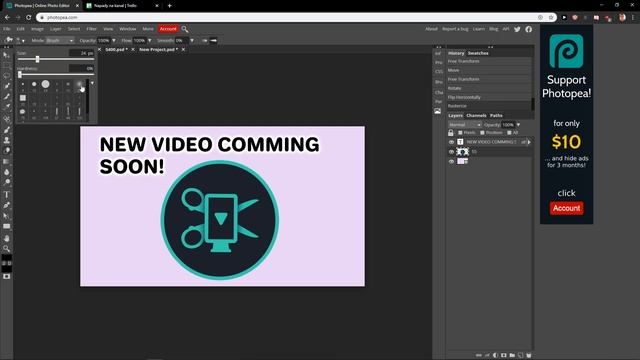Expand the text layer effects arrow

[529, 142]
